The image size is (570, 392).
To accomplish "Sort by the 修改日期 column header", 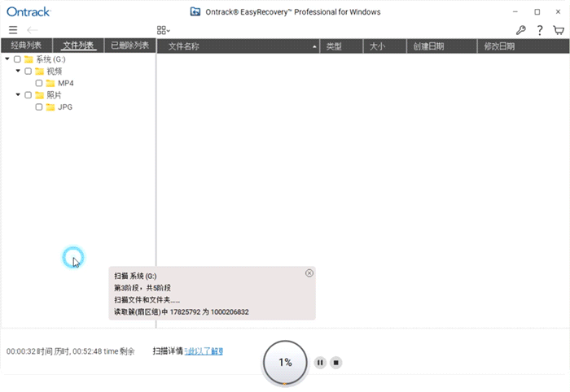I will click(523, 46).
